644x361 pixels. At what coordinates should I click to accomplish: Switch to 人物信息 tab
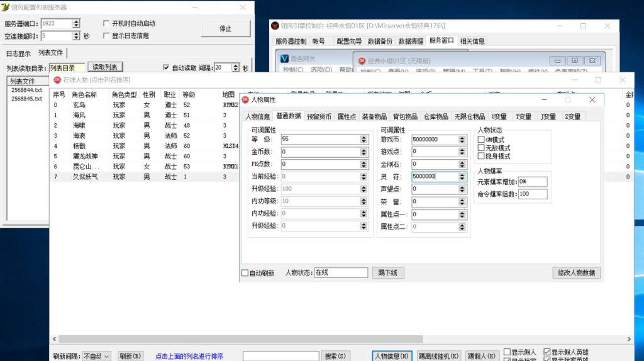[x=257, y=116]
